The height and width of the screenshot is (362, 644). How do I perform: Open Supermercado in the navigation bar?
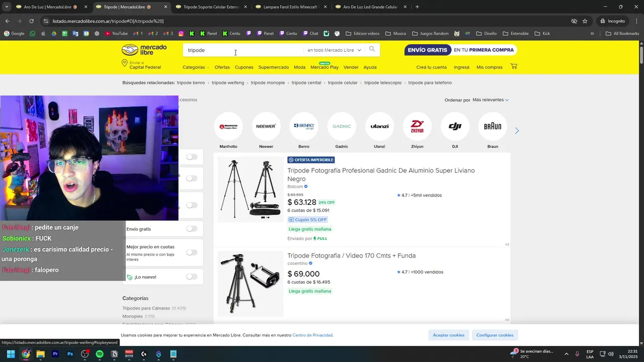274,67
